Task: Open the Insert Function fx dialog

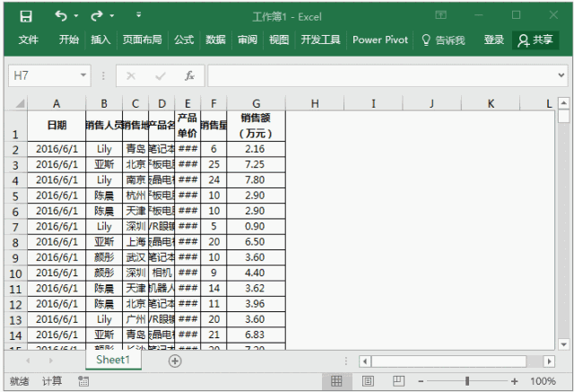Action: pos(189,75)
